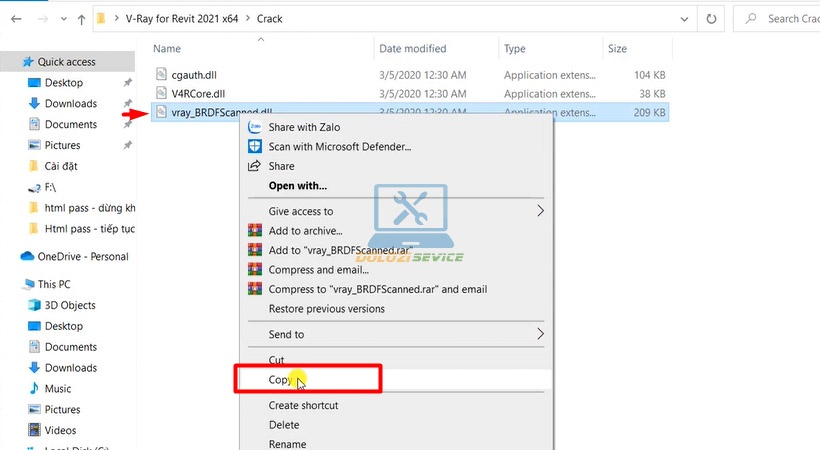This screenshot has width=820, height=450.
Task: Open 'Html pass - tiếp tục' folder
Action: click(x=89, y=229)
